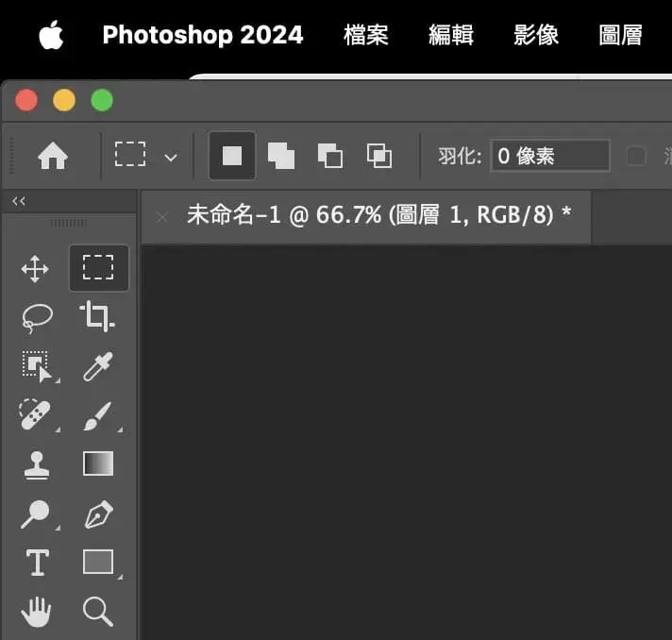Select the Horizontal Type tool

point(38,563)
